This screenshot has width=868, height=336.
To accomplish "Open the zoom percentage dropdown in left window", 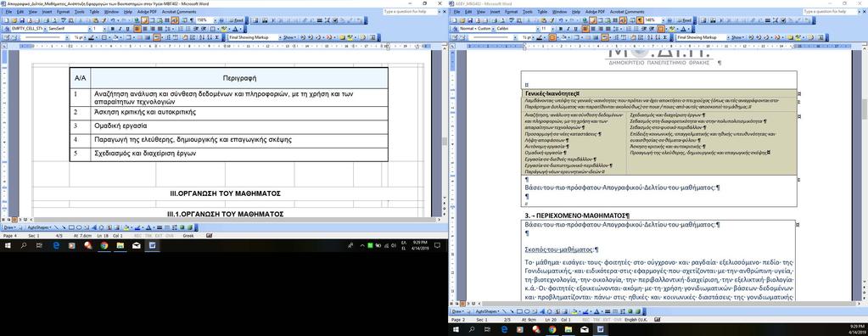I will pyautogui.click(x=216, y=20).
